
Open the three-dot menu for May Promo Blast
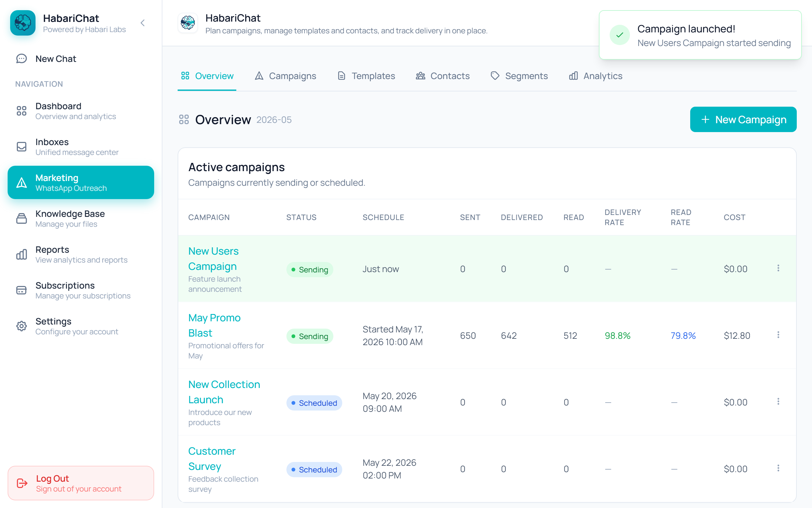point(778,335)
